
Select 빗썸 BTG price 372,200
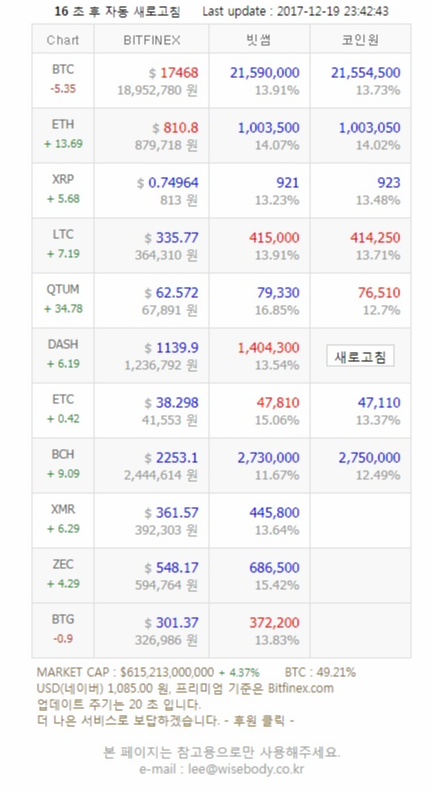(x=274, y=623)
